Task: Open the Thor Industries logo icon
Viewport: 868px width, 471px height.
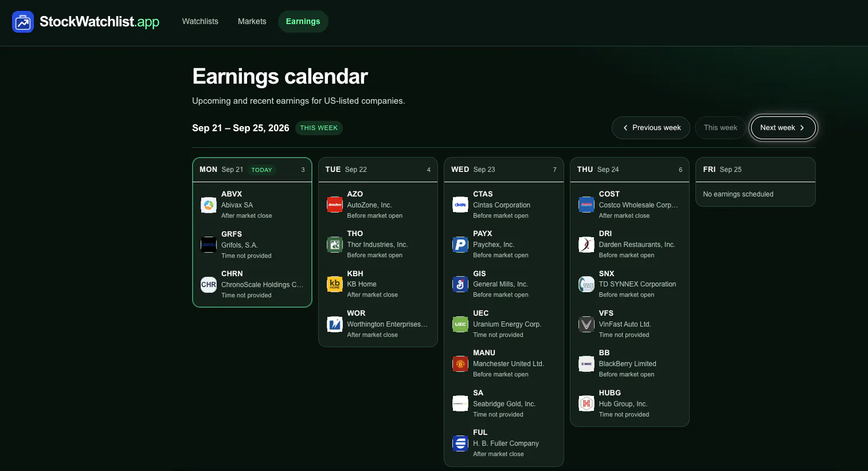Action: (x=335, y=245)
